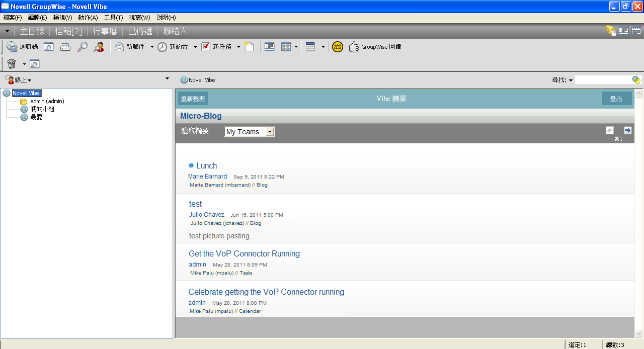Image resolution: width=644 pixels, height=349 pixels.
Task: Click the rightmost calendar panel icon
Action: (636, 31)
